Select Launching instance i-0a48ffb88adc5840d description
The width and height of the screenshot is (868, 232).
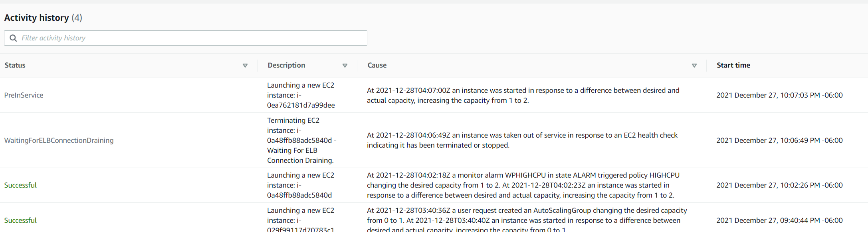pos(301,185)
